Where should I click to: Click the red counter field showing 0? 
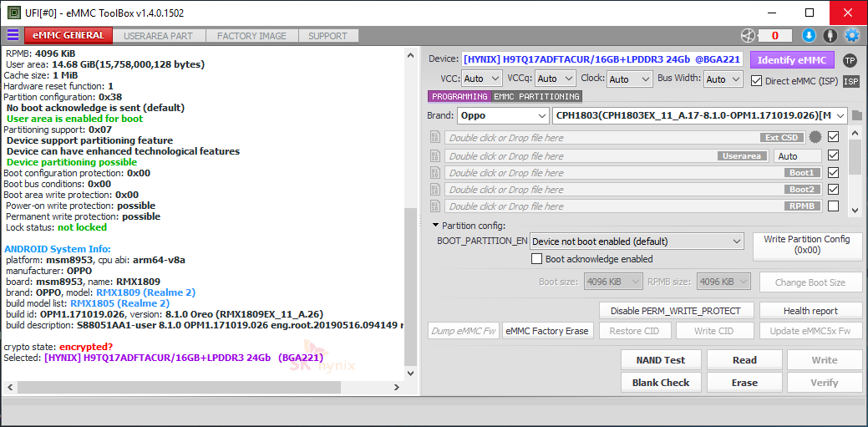pos(774,35)
